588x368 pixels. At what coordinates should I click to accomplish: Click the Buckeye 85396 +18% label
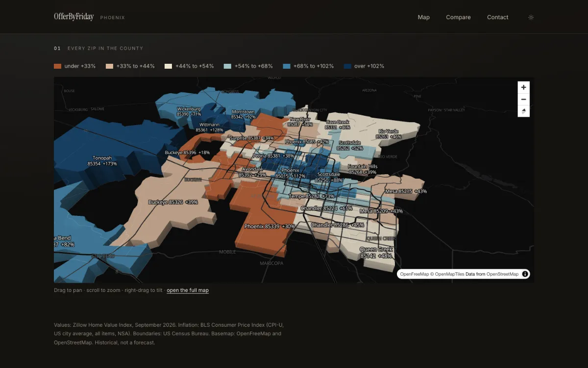pos(187,153)
